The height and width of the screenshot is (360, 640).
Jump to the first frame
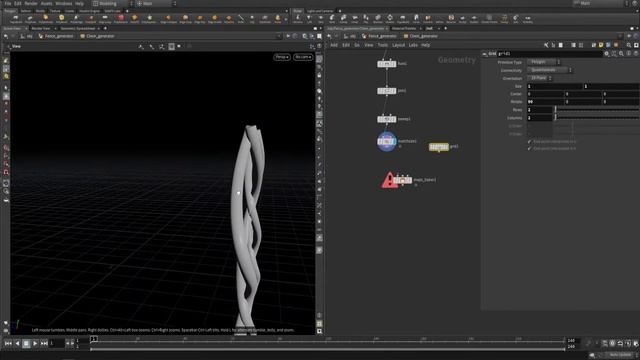(x=8, y=344)
